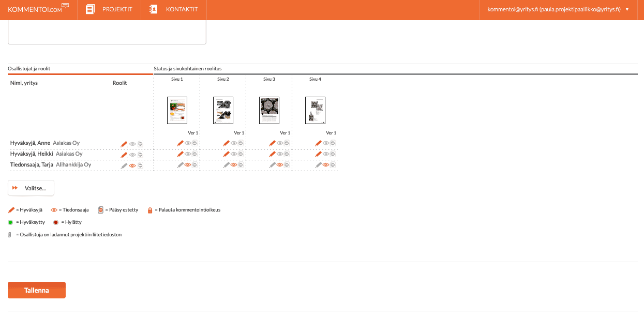Screen dimensions: 644x317
Task: Click inside the empty text area
Action: [107, 32]
